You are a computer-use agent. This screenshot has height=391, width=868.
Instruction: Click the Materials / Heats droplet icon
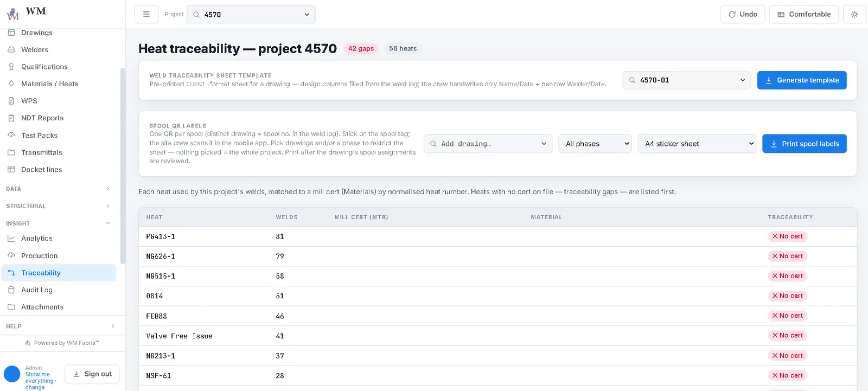11,84
